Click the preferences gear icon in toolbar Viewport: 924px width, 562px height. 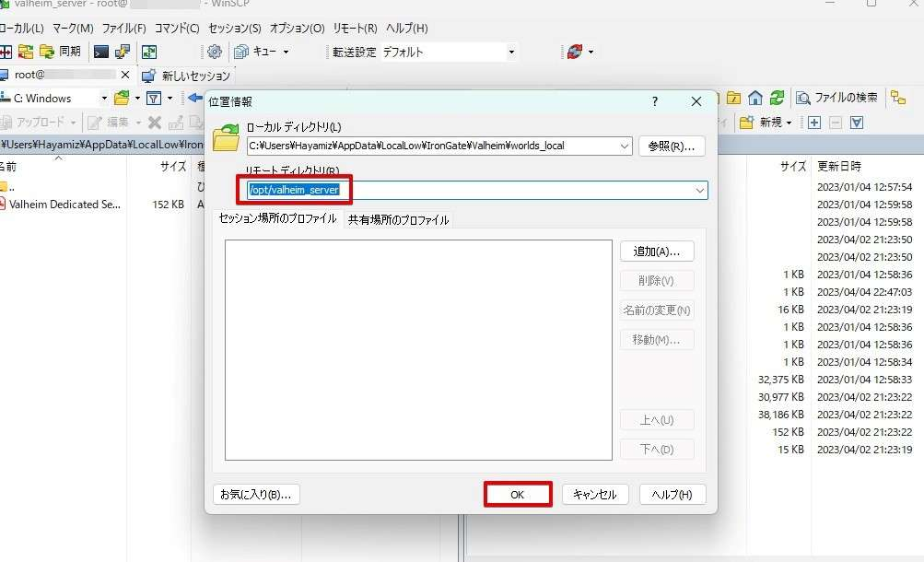(x=215, y=52)
